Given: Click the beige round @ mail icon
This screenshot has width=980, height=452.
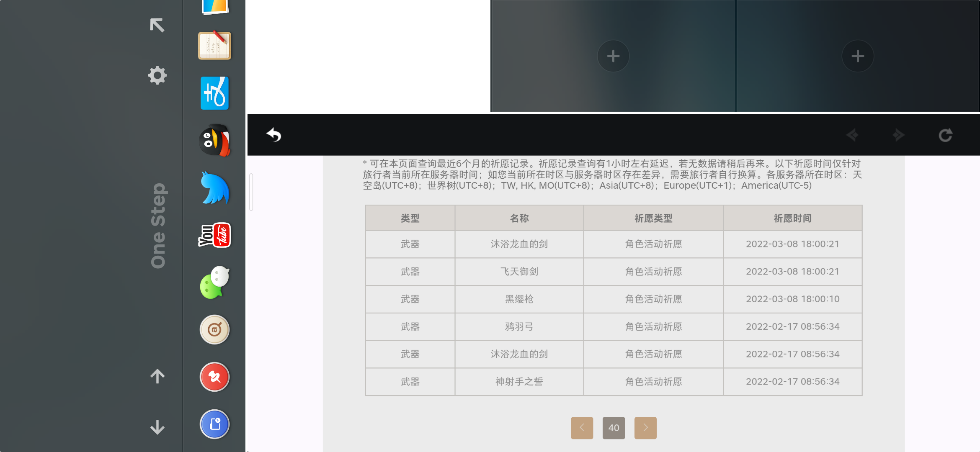Looking at the screenshot, I should (214, 330).
